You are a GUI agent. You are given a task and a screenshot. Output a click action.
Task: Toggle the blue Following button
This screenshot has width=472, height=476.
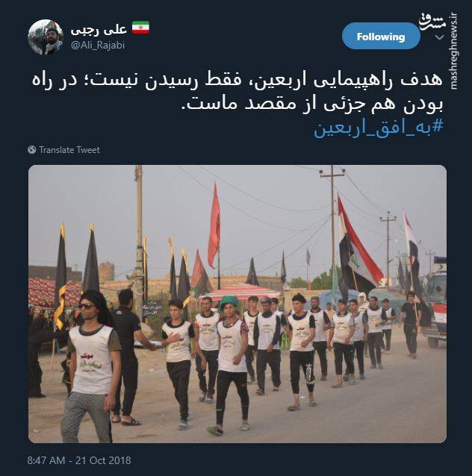coord(381,37)
